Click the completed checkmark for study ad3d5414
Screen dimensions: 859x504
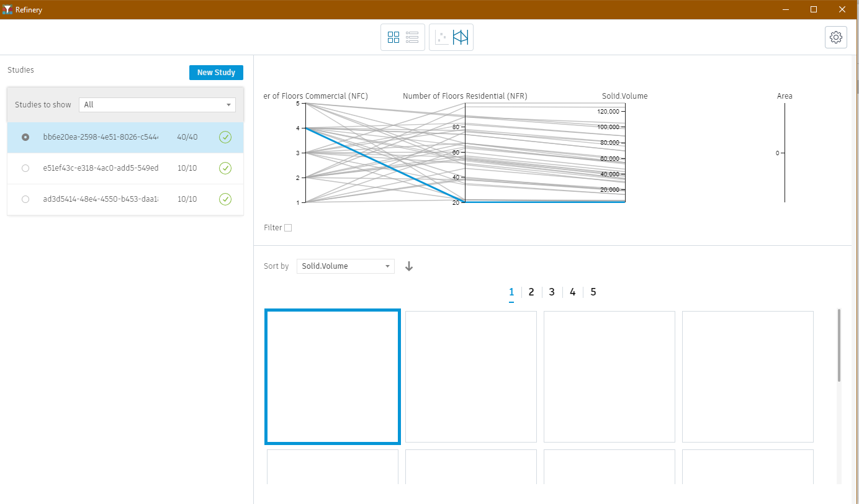[225, 199]
